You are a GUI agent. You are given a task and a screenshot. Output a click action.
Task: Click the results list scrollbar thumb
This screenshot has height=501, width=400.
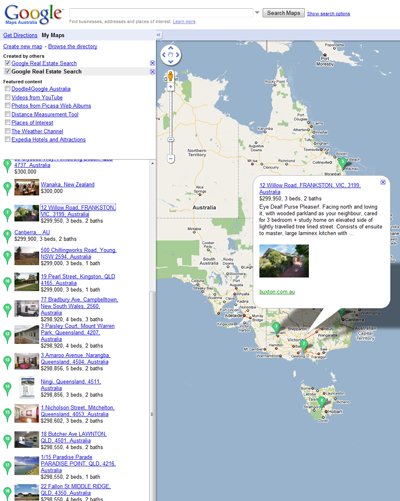(x=152, y=397)
